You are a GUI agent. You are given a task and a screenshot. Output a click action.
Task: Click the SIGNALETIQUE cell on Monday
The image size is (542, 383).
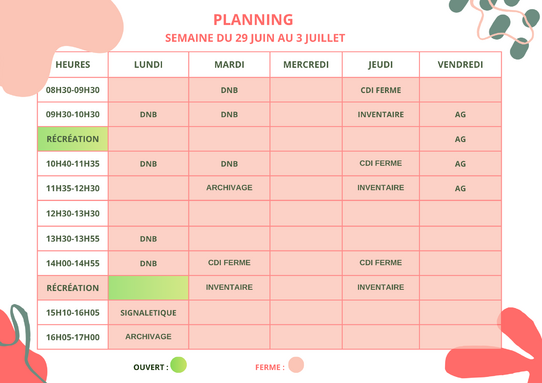148,312
